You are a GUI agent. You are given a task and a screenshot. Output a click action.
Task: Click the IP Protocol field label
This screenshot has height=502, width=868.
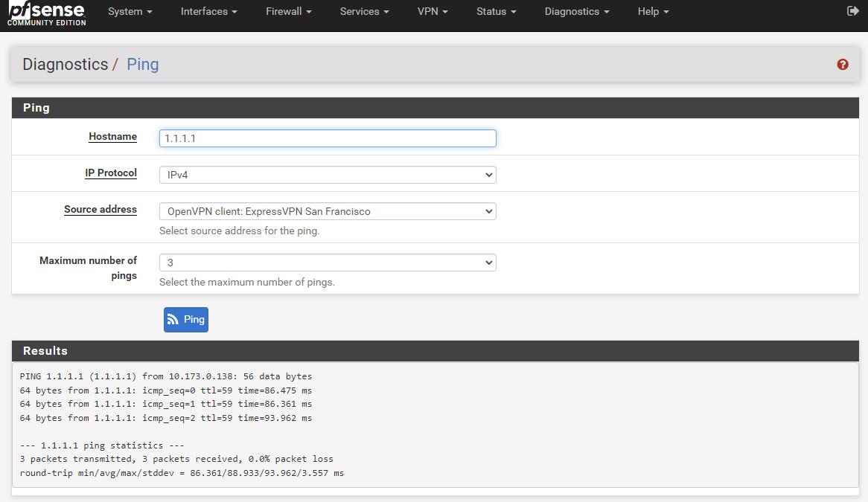point(111,173)
